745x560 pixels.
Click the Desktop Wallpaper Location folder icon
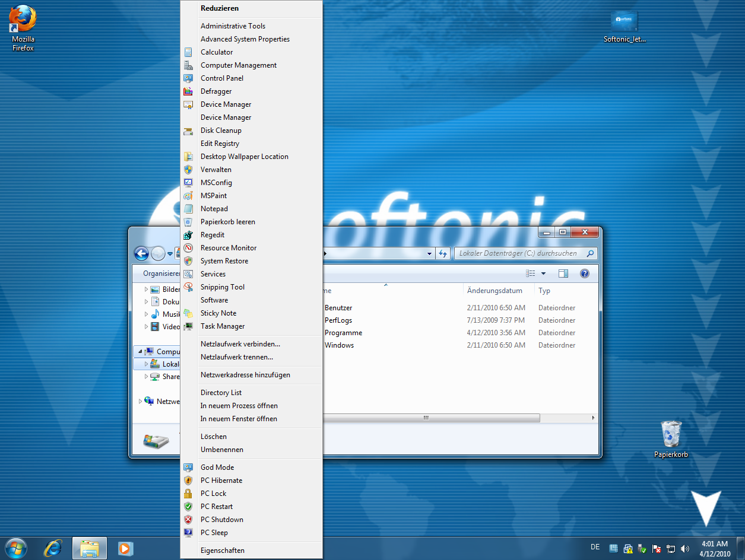188,157
